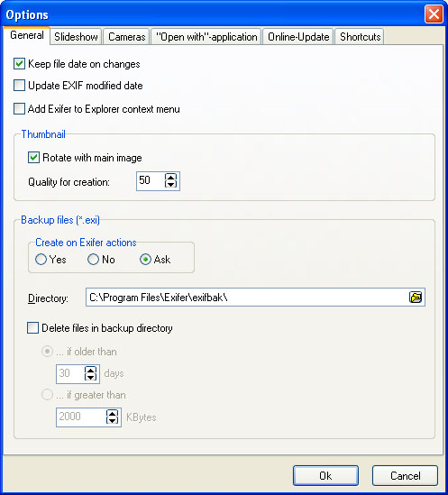Decrease thumbnail quality with down arrow
The image size is (448, 495).
pos(170,184)
